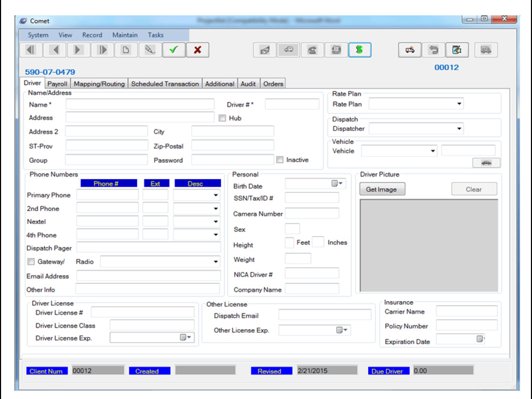Click the Dispatch Pager field
Viewport: 532px width, 399px height.
coord(148,247)
